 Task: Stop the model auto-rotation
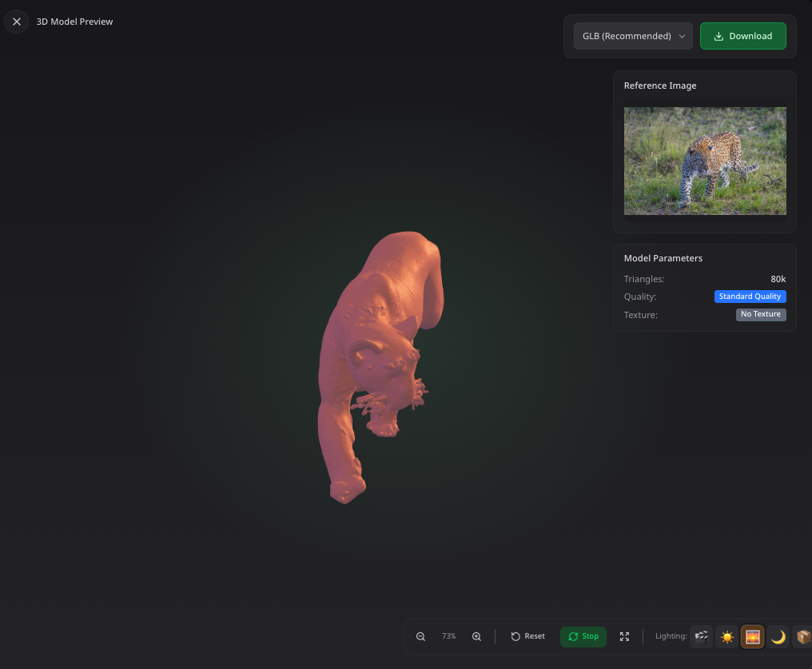coord(583,636)
